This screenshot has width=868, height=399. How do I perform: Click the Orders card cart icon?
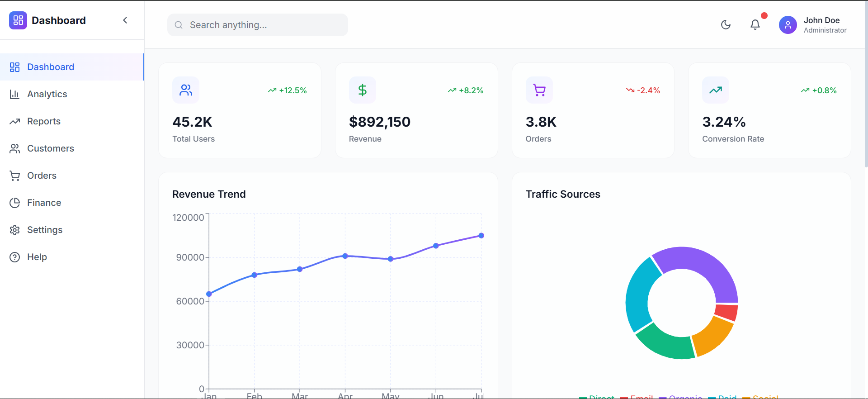click(539, 90)
